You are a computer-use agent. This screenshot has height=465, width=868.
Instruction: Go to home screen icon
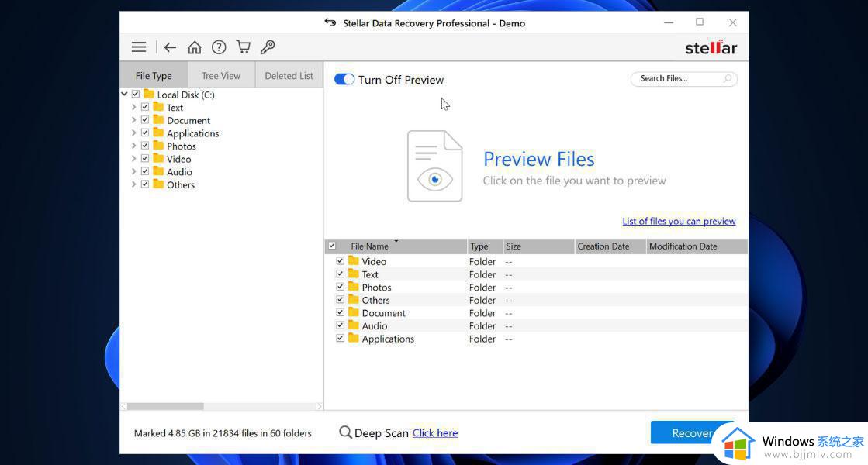tap(194, 47)
